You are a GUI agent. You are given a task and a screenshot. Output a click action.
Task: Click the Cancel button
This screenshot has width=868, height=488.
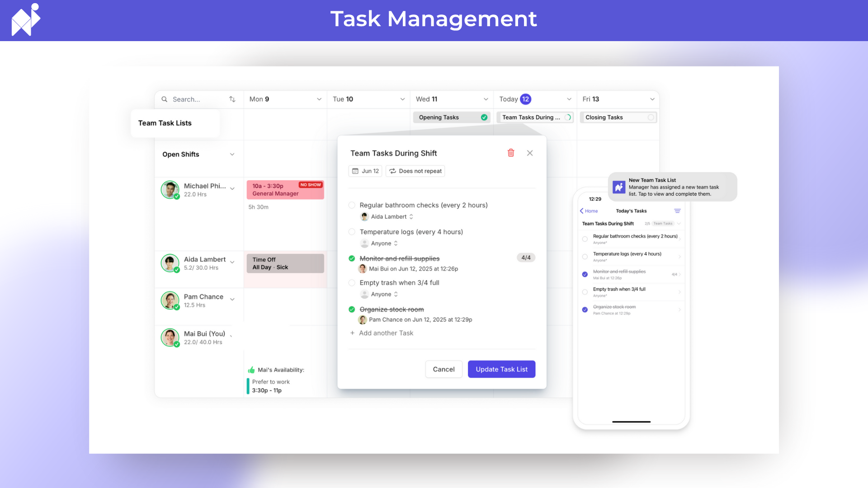point(443,369)
